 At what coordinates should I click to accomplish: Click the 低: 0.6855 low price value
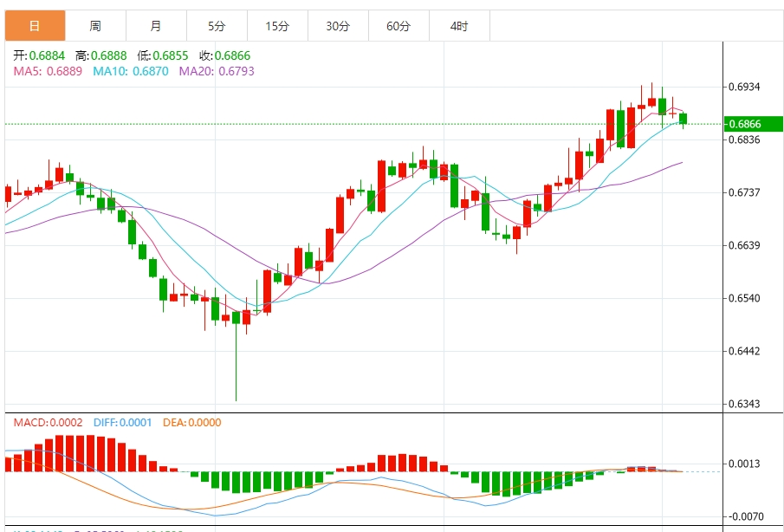pyautogui.click(x=163, y=55)
